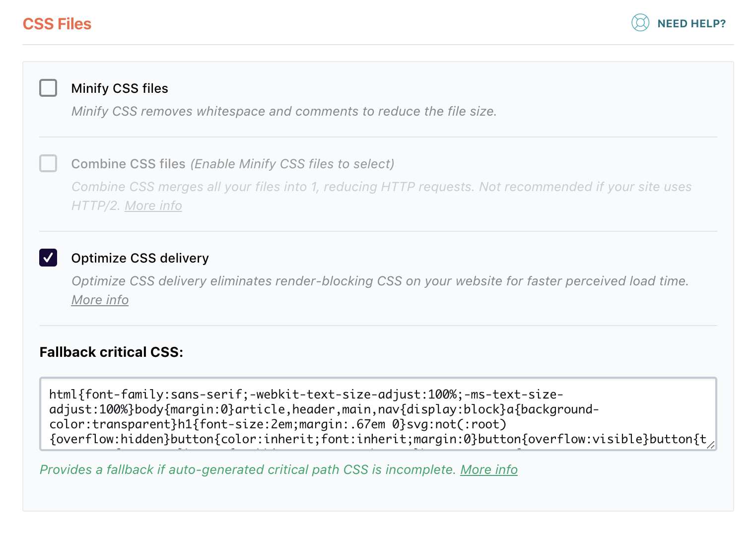Tick the disabled Combine CSS files checkbox
Viewport: 756px width, 536px height.
click(48, 163)
